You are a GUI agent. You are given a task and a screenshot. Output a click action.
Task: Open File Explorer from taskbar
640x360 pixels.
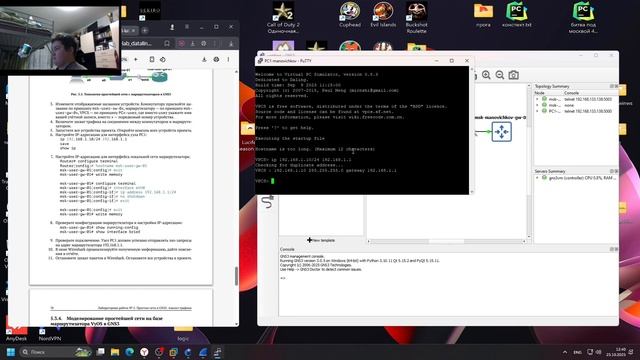point(115,352)
